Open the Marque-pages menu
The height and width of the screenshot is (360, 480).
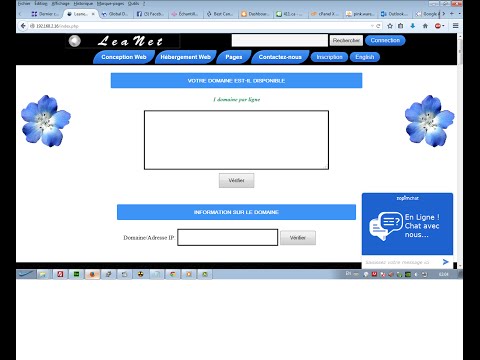point(110,3)
